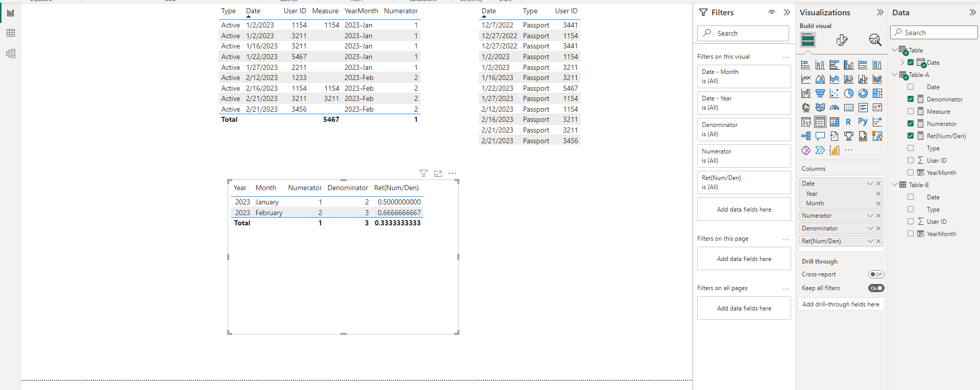Insert an R script visual
980x390 pixels.
coord(848,122)
